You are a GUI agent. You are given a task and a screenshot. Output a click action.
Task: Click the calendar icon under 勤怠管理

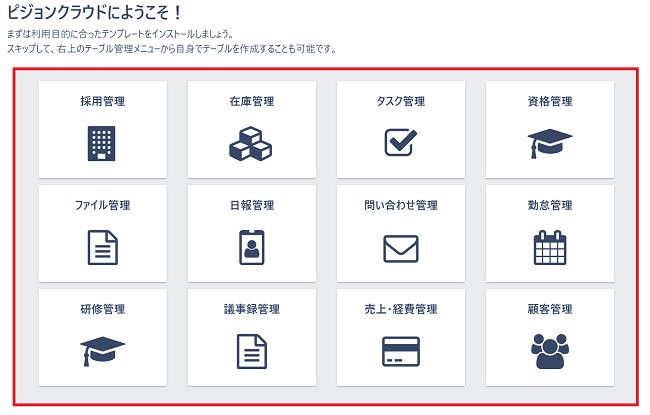click(x=549, y=247)
